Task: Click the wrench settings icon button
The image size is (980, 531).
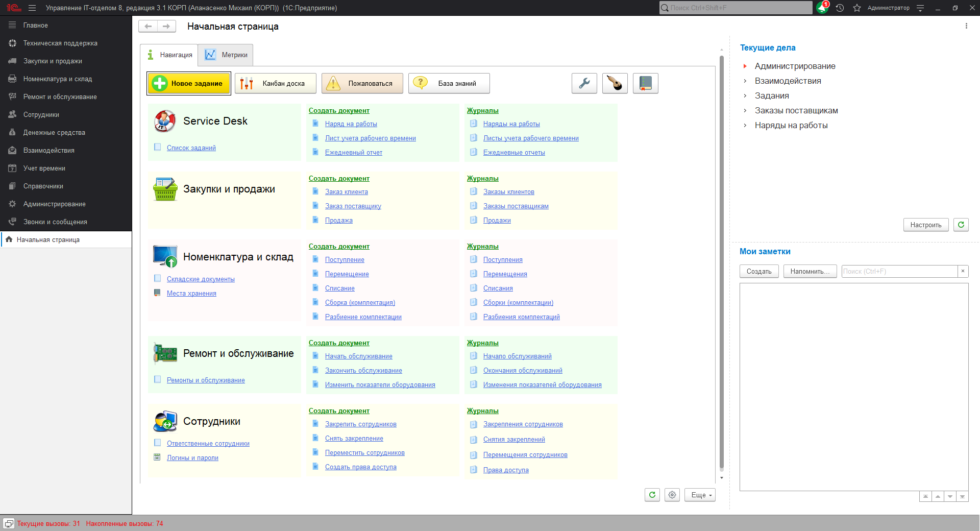Action: pos(584,83)
